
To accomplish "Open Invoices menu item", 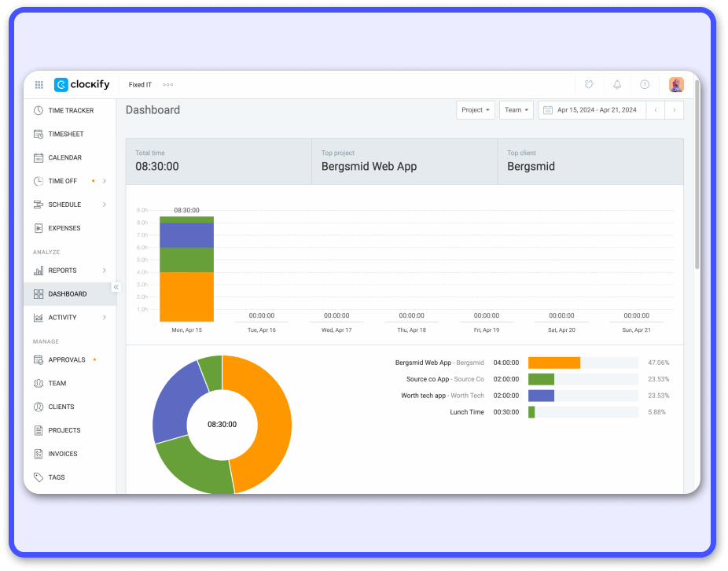I will (70, 454).
